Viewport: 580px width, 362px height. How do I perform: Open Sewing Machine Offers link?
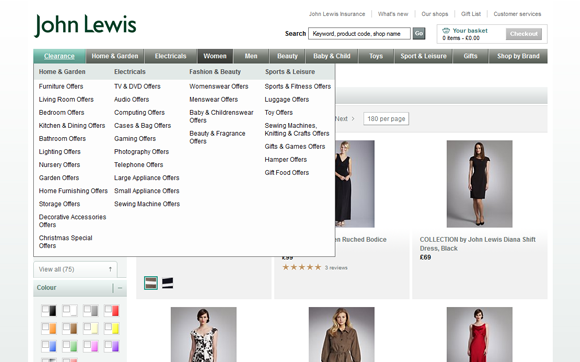point(147,204)
